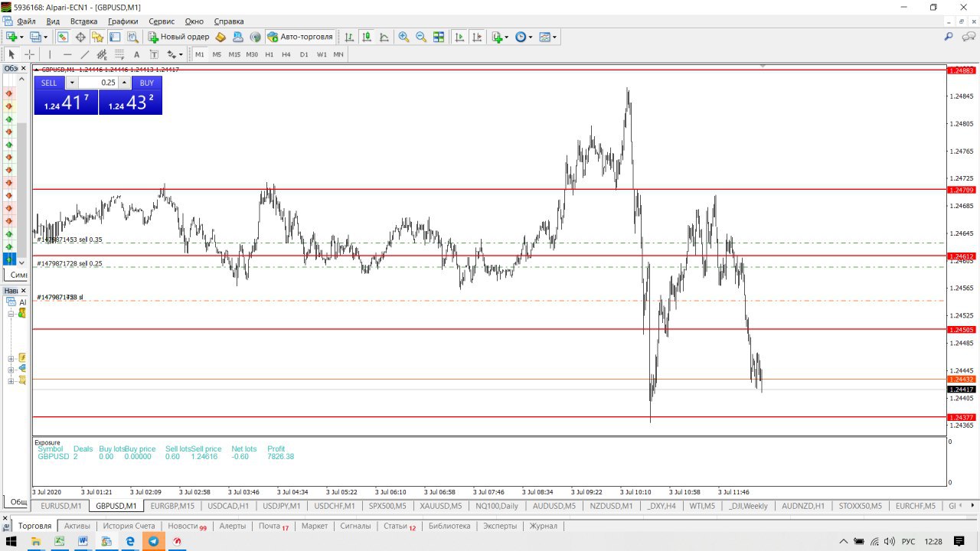Image resolution: width=980 pixels, height=551 pixels.
Task: Select the text tool marked A
Action: [x=136, y=54]
